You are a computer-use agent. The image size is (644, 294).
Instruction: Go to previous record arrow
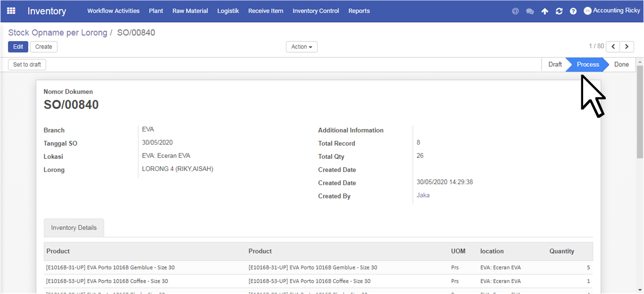pos(613,47)
